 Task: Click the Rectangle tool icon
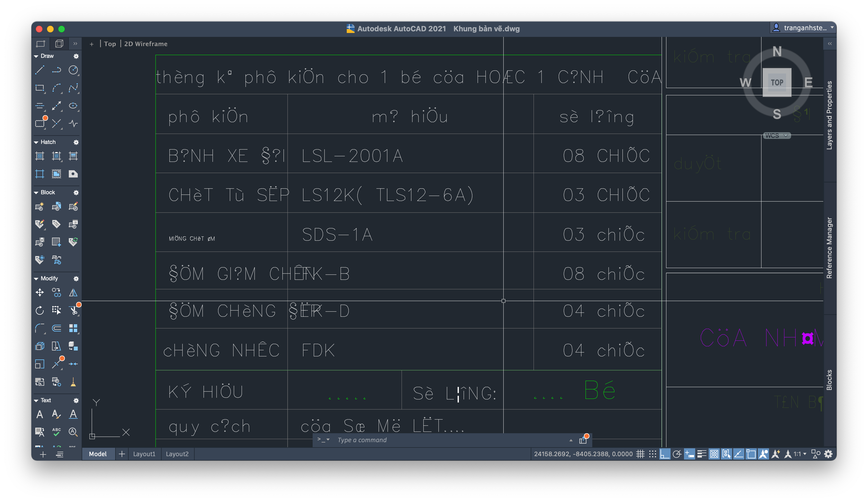pyautogui.click(x=40, y=88)
